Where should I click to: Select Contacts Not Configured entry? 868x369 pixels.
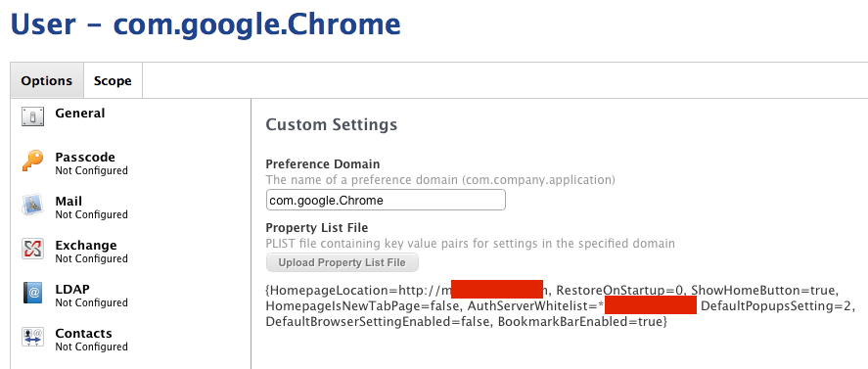pos(91,339)
